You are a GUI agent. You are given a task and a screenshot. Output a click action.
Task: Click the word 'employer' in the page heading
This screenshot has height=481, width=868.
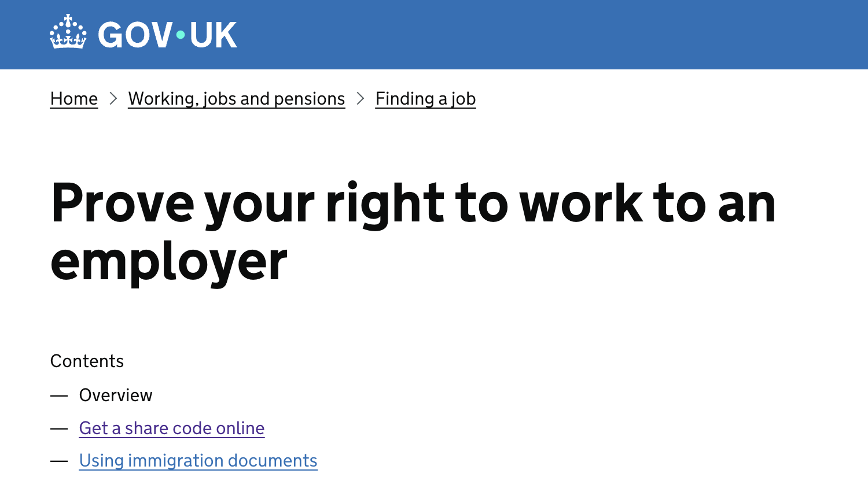[x=168, y=262]
